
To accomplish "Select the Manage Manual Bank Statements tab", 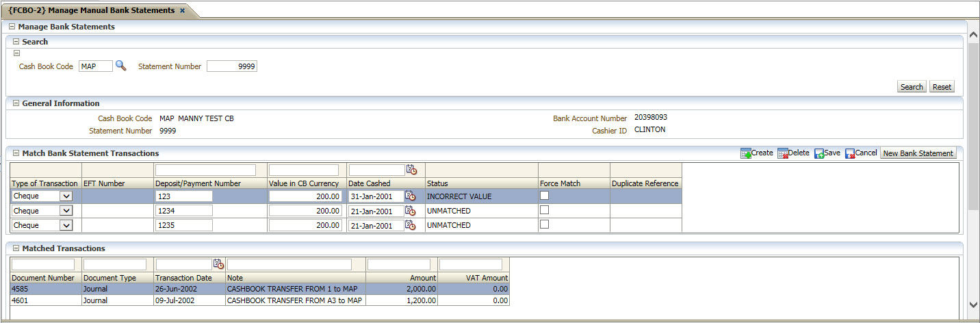I will click(91, 11).
